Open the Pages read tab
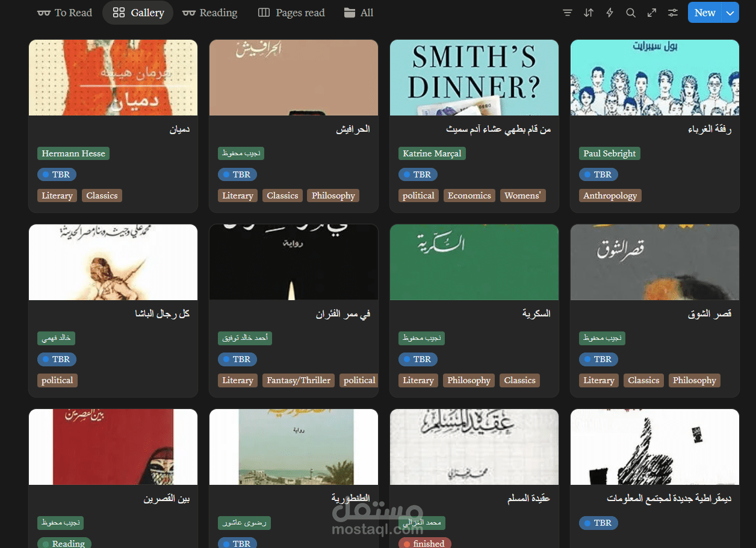This screenshot has width=756, height=548. coord(291,13)
